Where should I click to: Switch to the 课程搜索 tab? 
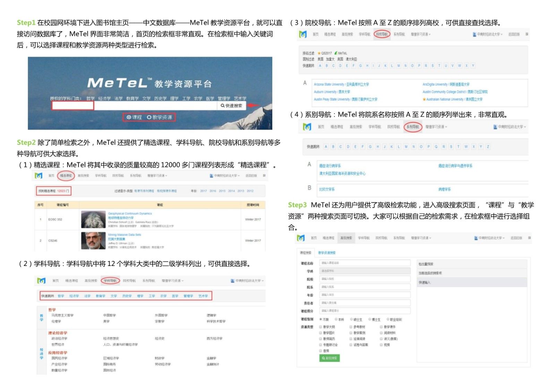click(x=306, y=253)
